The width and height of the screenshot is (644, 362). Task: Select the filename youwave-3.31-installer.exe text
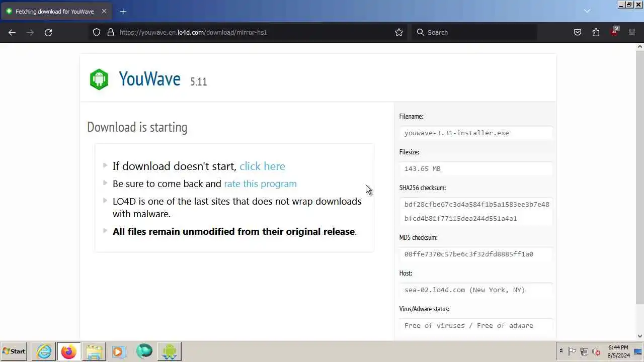[456, 133]
